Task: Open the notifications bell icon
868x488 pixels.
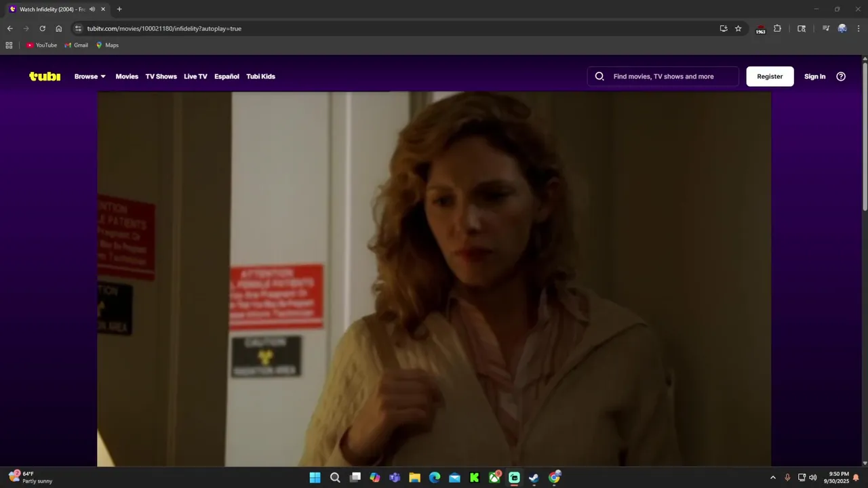Action: click(856, 478)
